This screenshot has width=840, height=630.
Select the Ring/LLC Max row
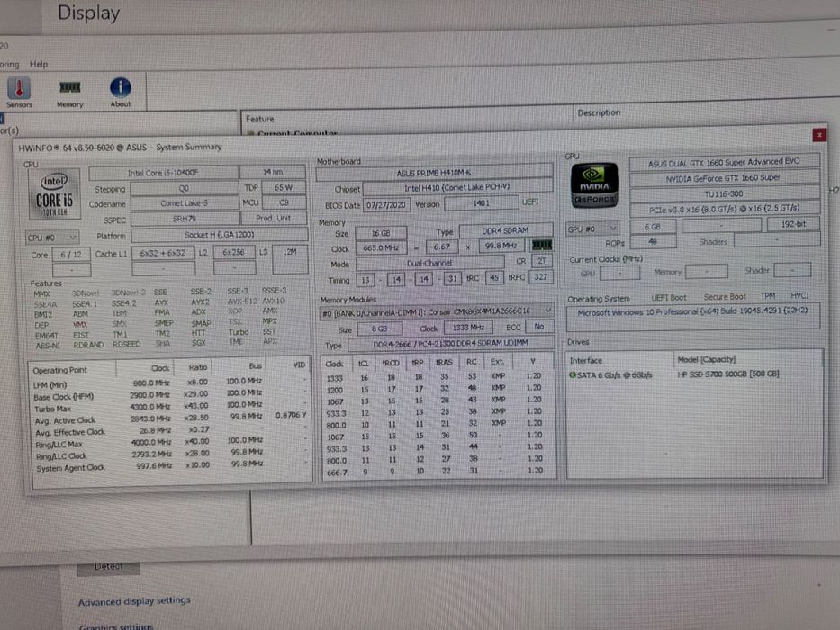170,443
